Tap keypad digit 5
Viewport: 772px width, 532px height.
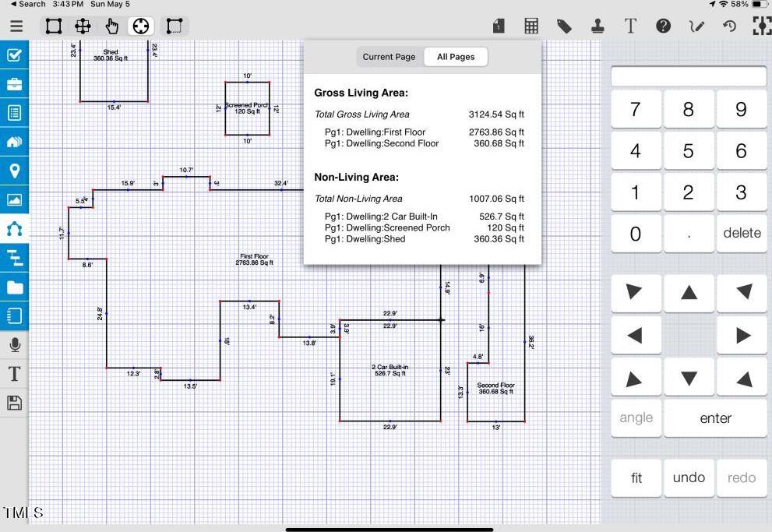tap(689, 150)
